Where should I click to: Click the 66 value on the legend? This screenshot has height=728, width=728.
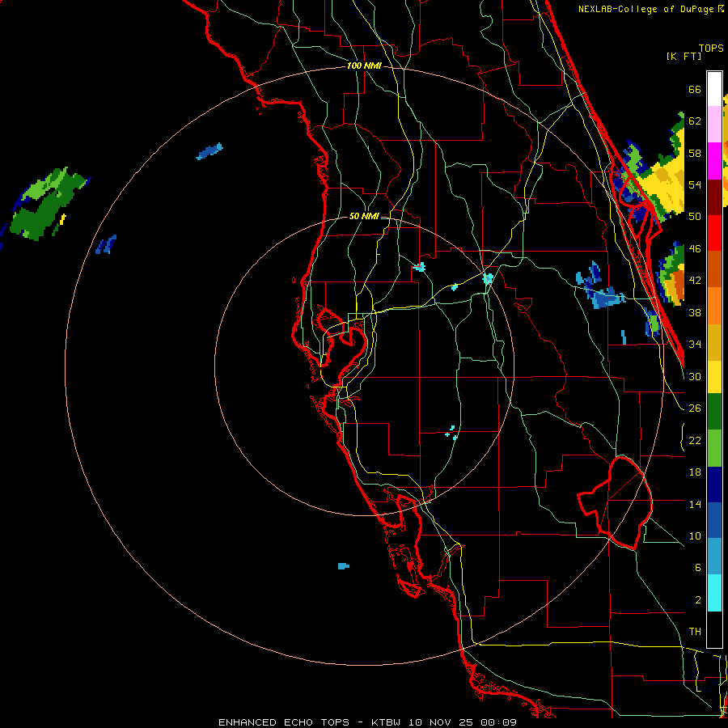tap(695, 89)
